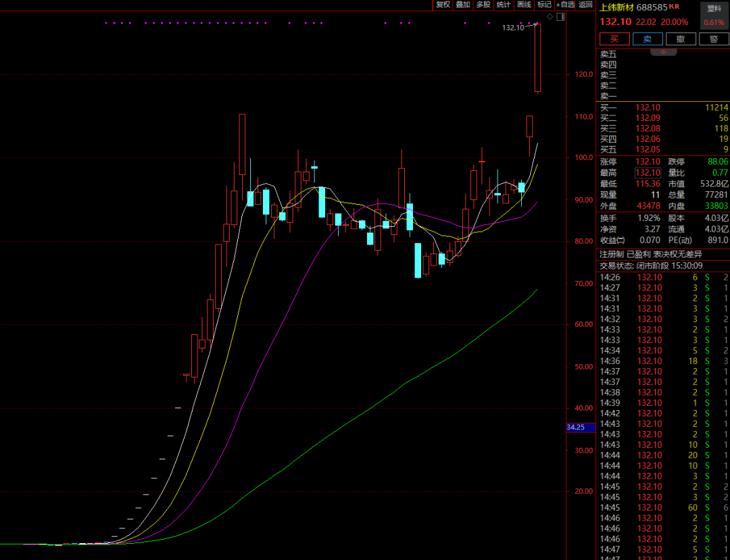Click the 最低 value 115.36
This screenshot has height=560, width=730.
pyautogui.click(x=648, y=184)
